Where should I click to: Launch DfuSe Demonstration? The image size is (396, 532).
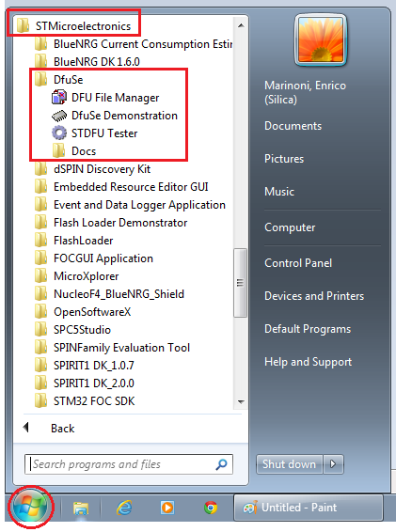(115, 116)
